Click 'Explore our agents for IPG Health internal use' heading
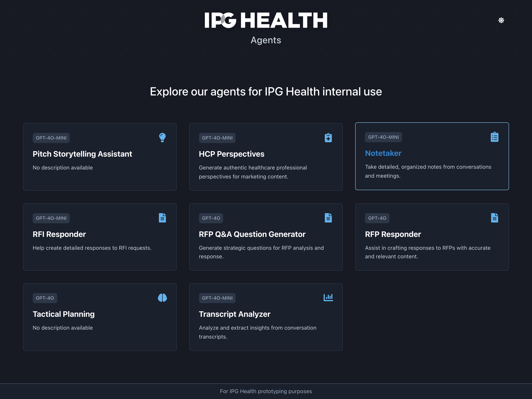The image size is (532, 399). pos(266,92)
